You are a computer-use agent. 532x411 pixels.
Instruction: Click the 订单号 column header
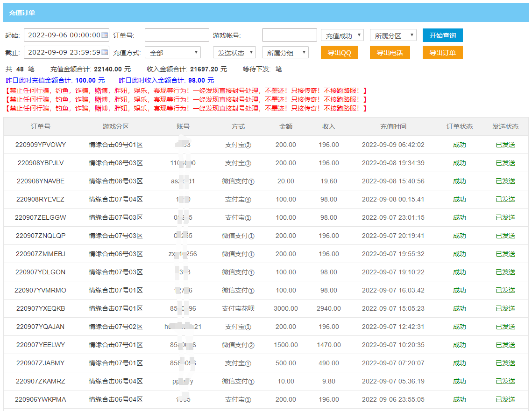[x=41, y=126]
